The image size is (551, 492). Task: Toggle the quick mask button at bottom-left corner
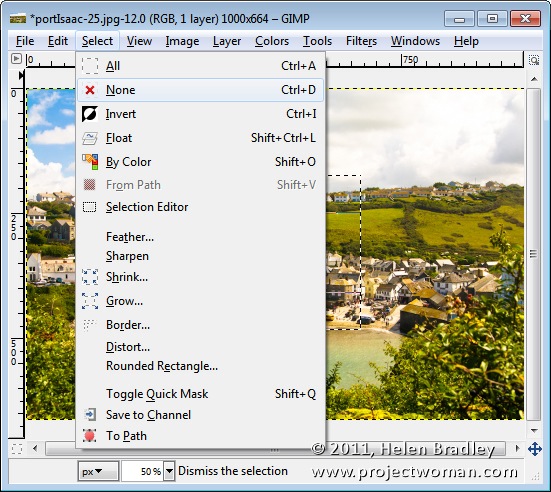coord(17,448)
